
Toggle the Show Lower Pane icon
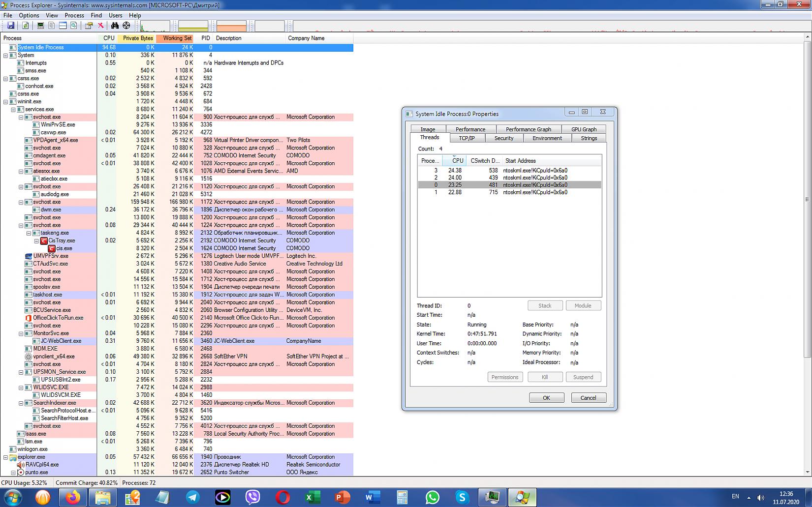tap(62, 26)
